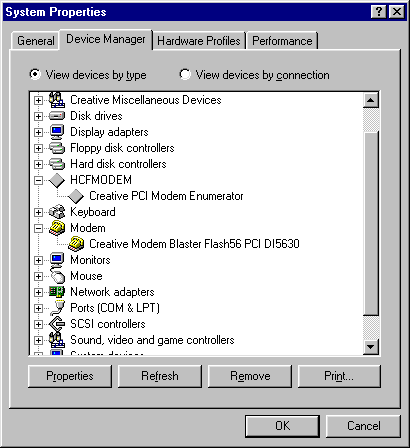Image resolution: width=410 pixels, height=448 pixels.
Task: Expand Creative Miscellaneous Devices node
Action: tap(38, 100)
